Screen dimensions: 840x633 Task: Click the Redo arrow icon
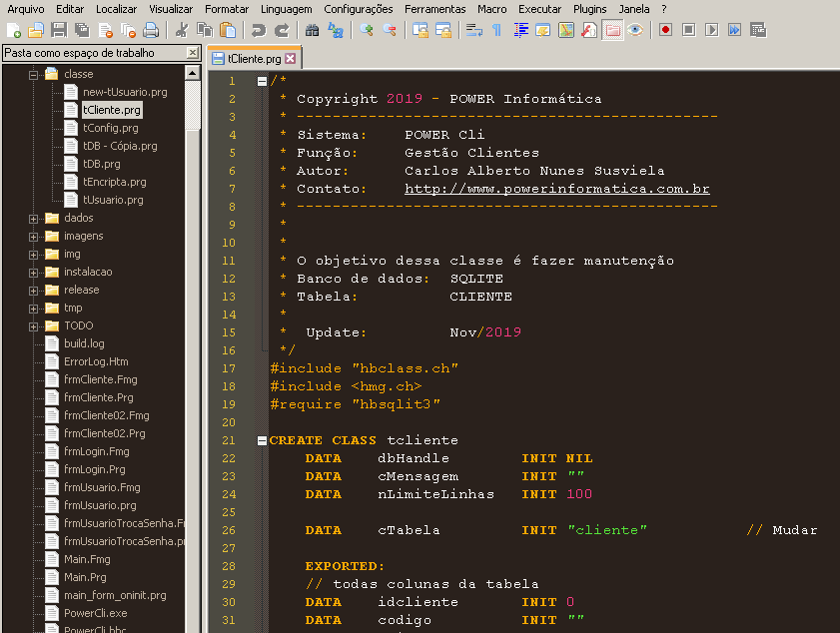[282, 30]
